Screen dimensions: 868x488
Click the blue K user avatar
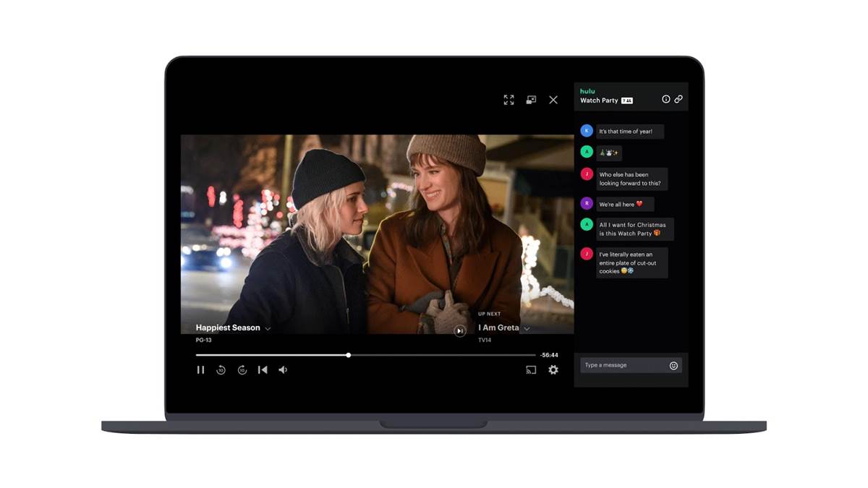click(587, 131)
